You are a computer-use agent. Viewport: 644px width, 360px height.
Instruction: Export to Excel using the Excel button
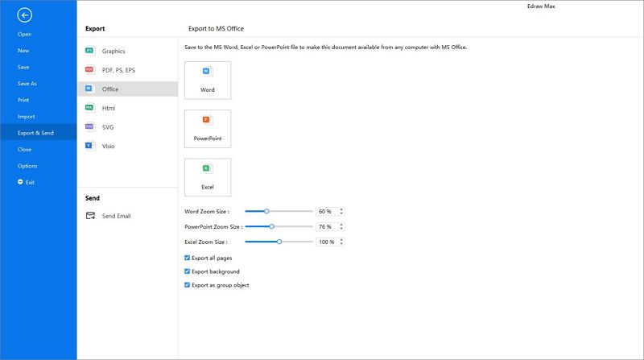click(x=208, y=177)
